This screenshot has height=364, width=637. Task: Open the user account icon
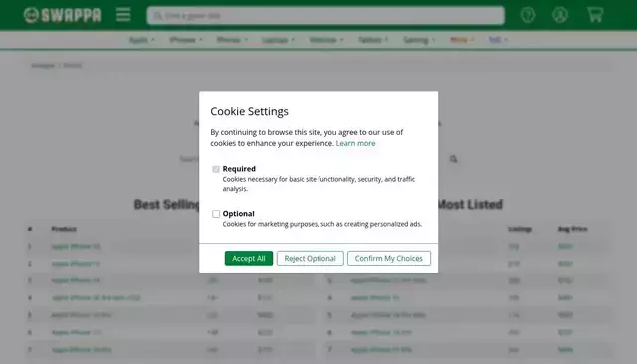(560, 15)
